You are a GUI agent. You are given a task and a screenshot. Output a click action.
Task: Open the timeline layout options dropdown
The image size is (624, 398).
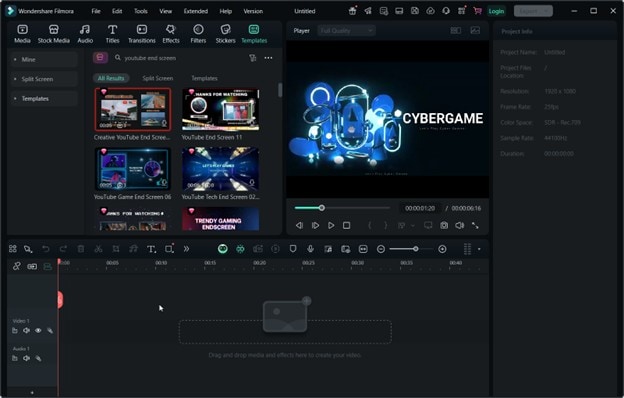click(x=479, y=249)
